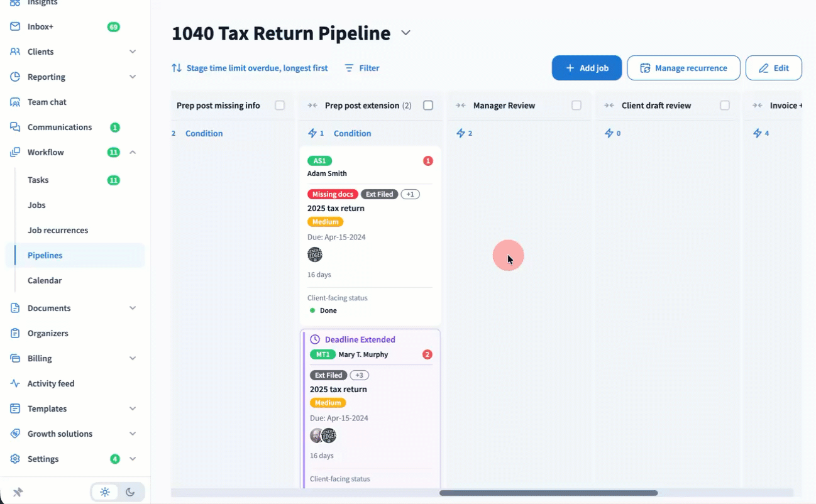Switch to dark mode moon toggle
This screenshot has width=816, height=504.
click(130, 492)
